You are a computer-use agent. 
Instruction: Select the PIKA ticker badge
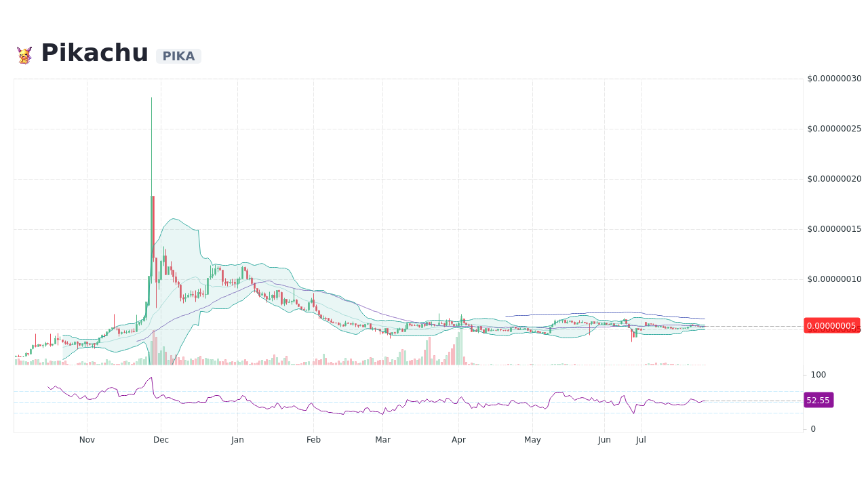[178, 56]
